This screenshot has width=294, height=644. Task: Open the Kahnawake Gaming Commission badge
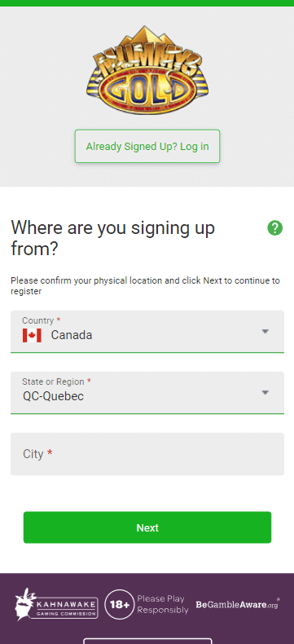(x=56, y=604)
